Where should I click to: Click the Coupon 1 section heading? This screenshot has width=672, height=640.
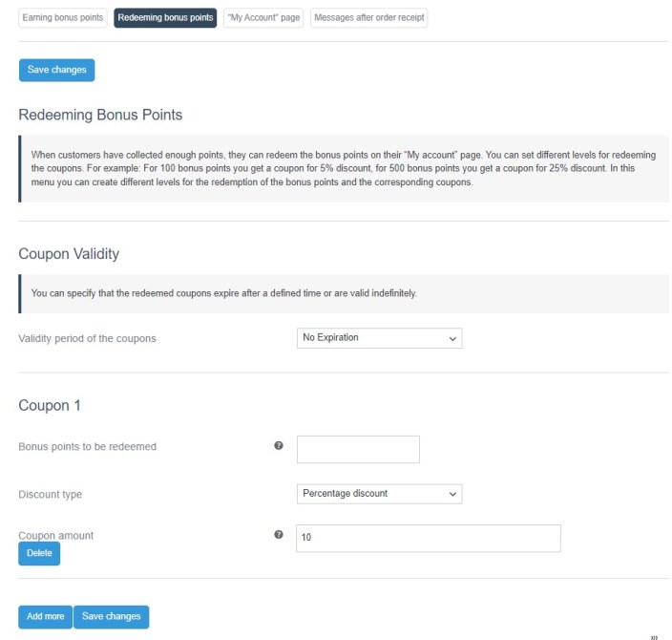tap(50, 405)
